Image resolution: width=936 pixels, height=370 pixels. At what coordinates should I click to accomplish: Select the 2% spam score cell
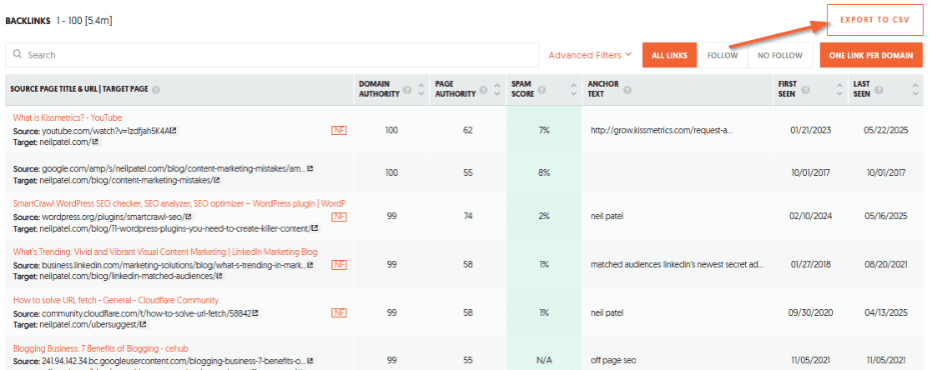click(544, 216)
